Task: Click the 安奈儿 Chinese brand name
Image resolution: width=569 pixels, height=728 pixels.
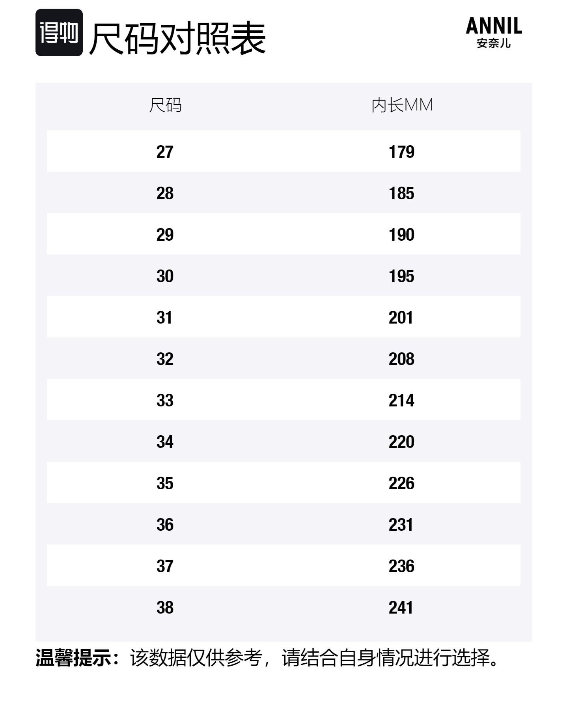Action: (494, 43)
